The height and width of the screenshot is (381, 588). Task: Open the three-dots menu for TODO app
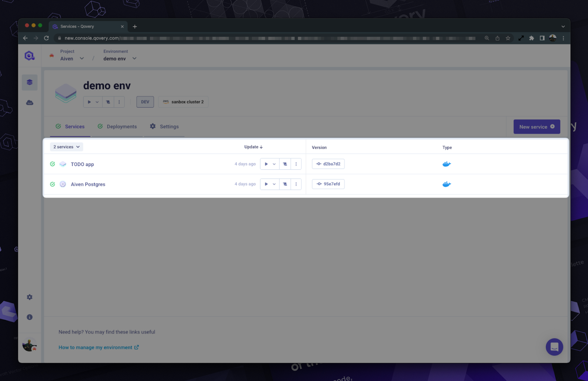pos(296,164)
